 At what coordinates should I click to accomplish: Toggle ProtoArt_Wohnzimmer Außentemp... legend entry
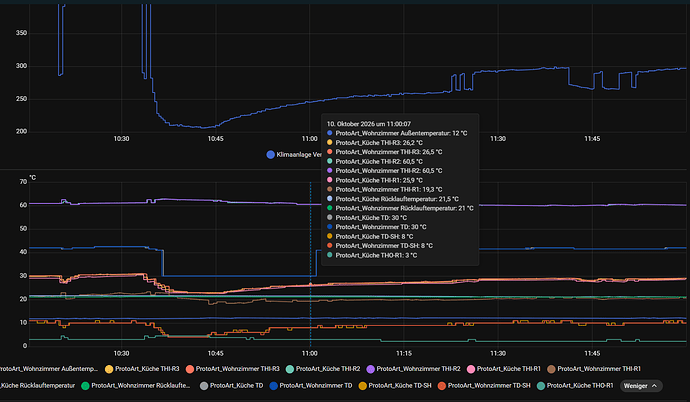coord(49,369)
